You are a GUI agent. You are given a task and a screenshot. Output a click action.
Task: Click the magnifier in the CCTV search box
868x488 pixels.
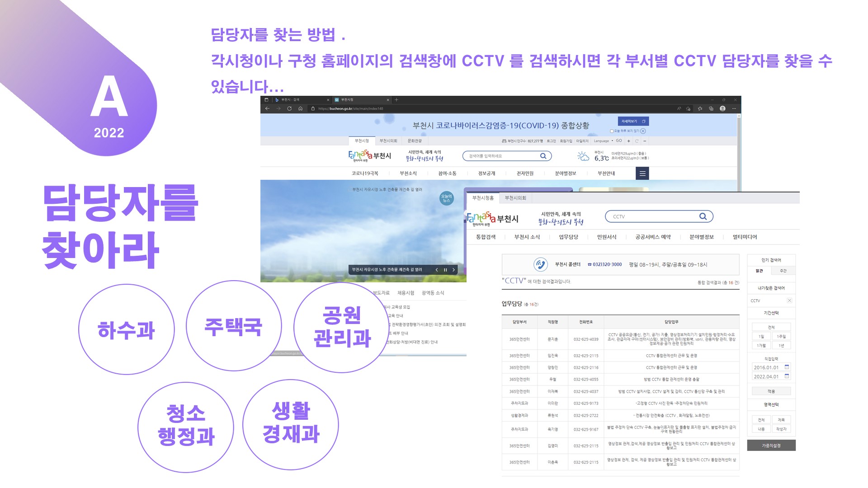click(703, 216)
